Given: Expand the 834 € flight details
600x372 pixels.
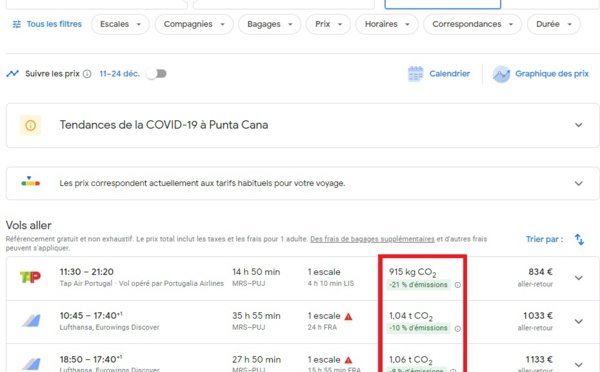Looking at the screenshot, I should (579, 278).
